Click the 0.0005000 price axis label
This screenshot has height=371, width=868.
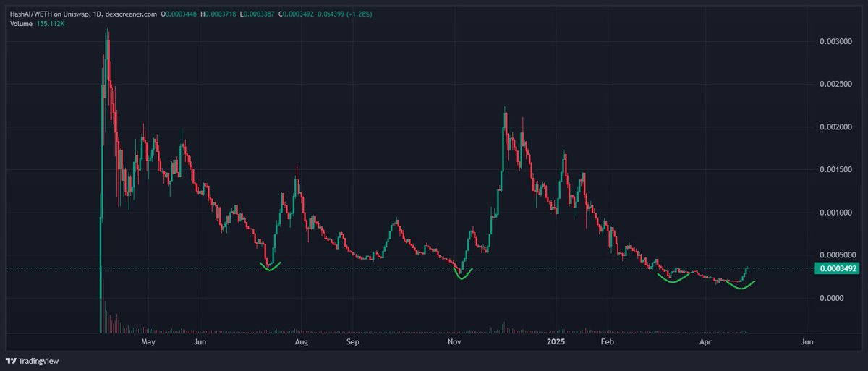click(836, 255)
